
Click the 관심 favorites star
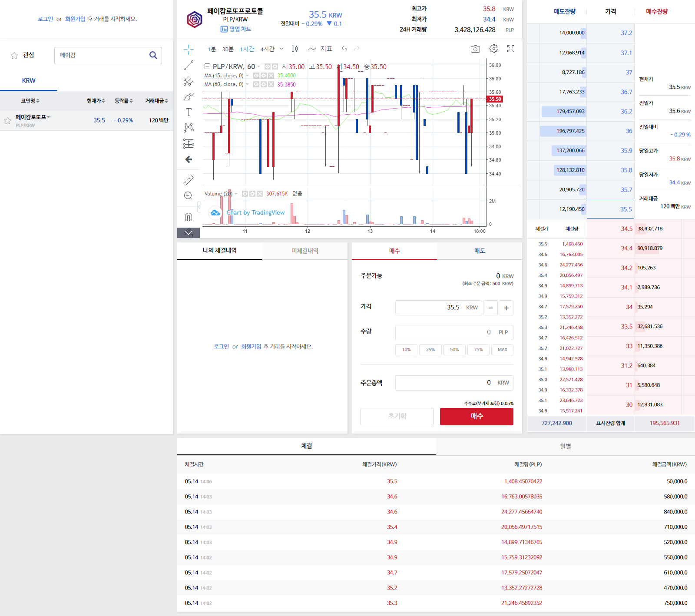tap(14, 55)
